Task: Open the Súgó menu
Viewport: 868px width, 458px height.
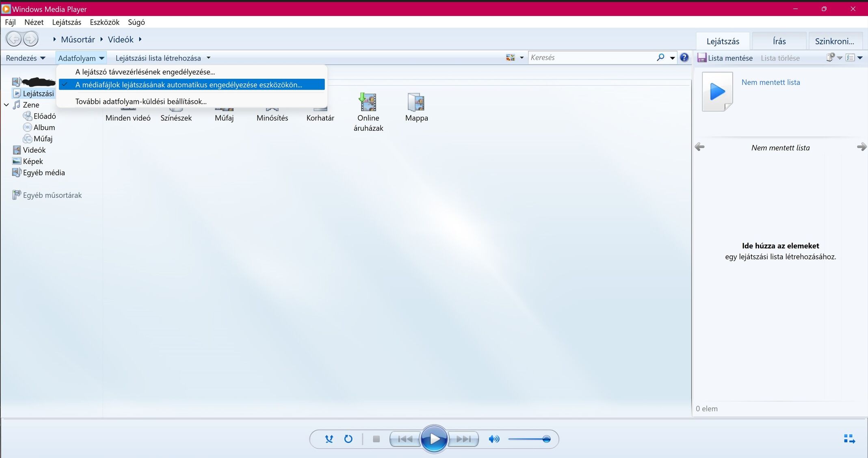Action: 136,22
